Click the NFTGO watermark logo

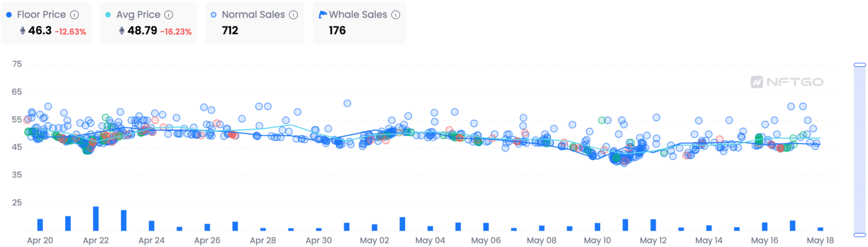pyautogui.click(x=787, y=83)
